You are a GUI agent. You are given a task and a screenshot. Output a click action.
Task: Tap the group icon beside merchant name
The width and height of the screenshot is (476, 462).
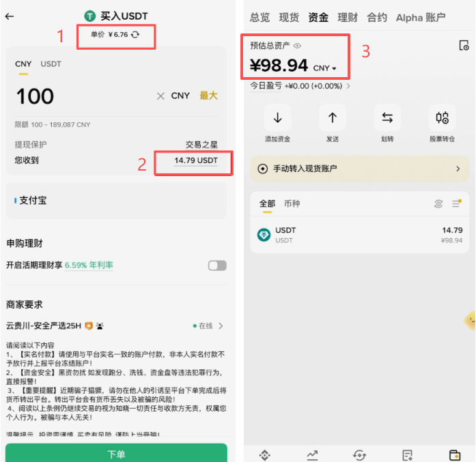[100, 326]
